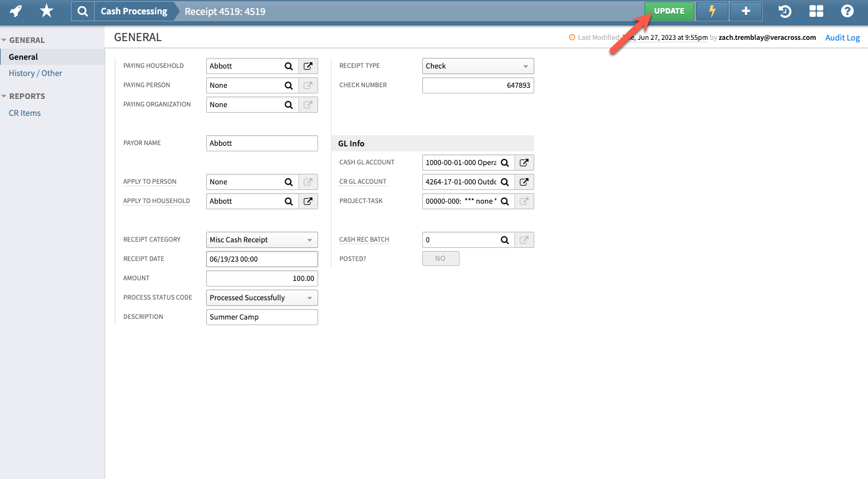Switch to the History / Other page
The height and width of the screenshot is (479, 868).
point(35,73)
